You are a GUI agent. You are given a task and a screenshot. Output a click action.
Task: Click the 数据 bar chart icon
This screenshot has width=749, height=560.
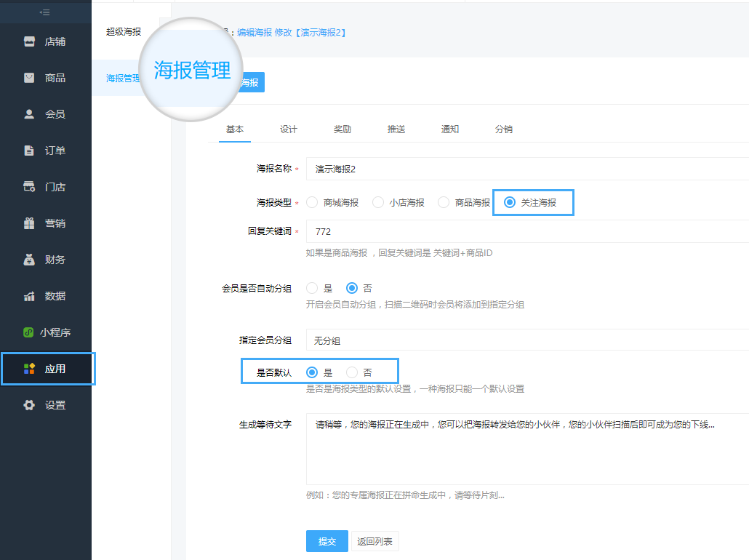click(29, 296)
